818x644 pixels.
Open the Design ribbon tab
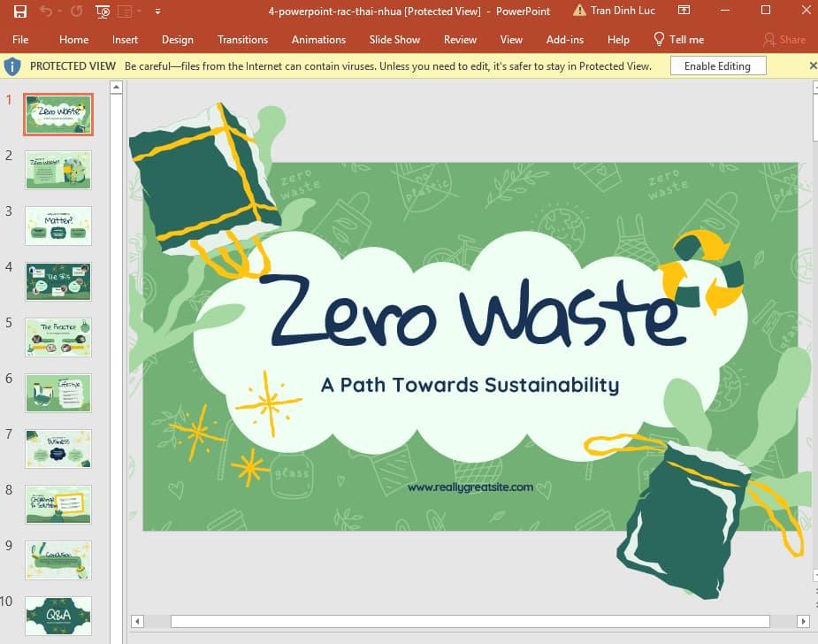tap(177, 39)
